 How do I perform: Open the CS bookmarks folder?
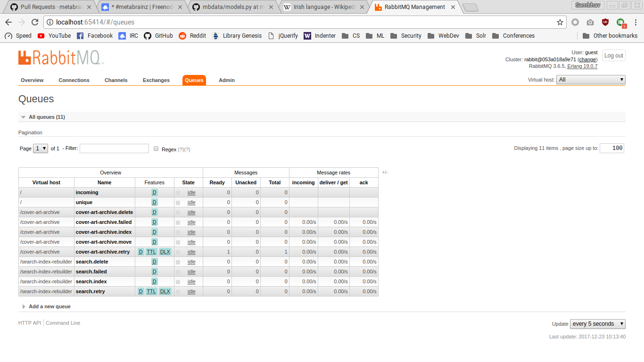351,36
